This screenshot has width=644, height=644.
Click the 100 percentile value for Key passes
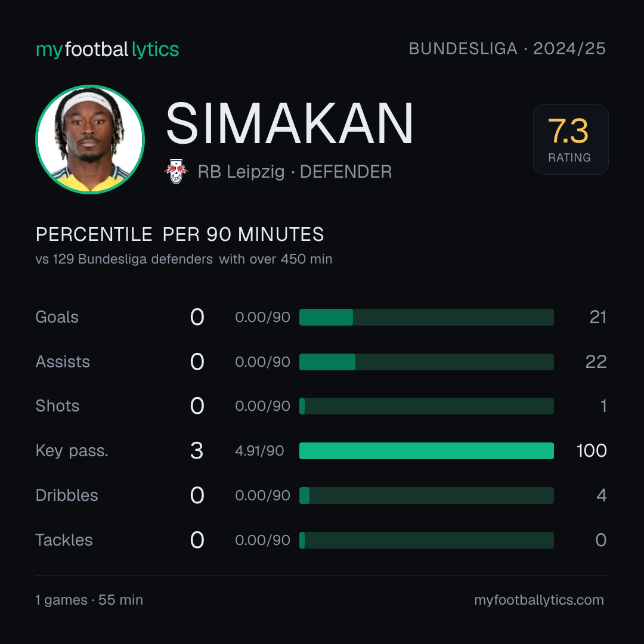point(592,451)
